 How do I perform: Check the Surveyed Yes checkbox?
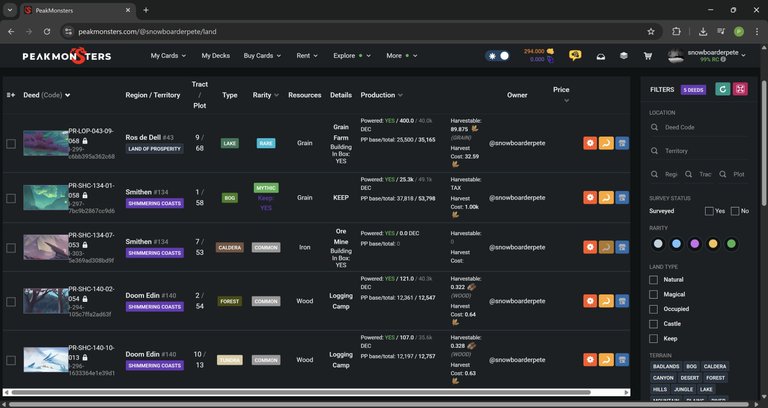tap(709, 211)
